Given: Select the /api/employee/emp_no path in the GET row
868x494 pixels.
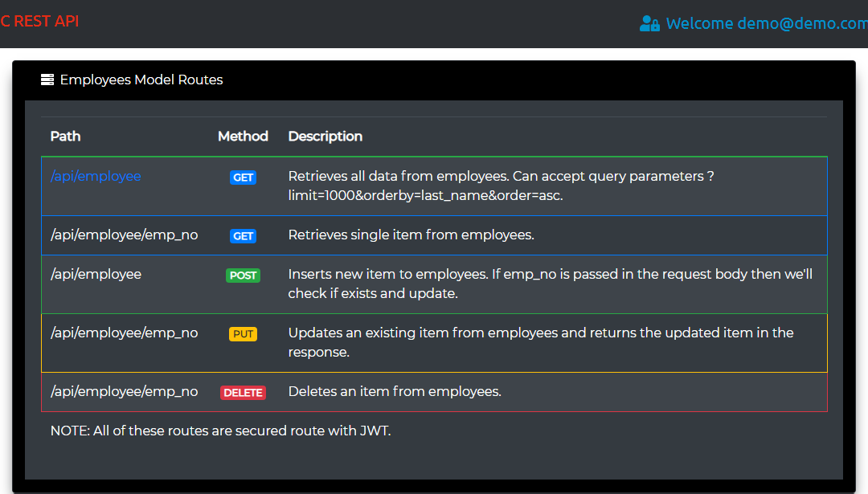Looking at the screenshot, I should click(x=124, y=235).
